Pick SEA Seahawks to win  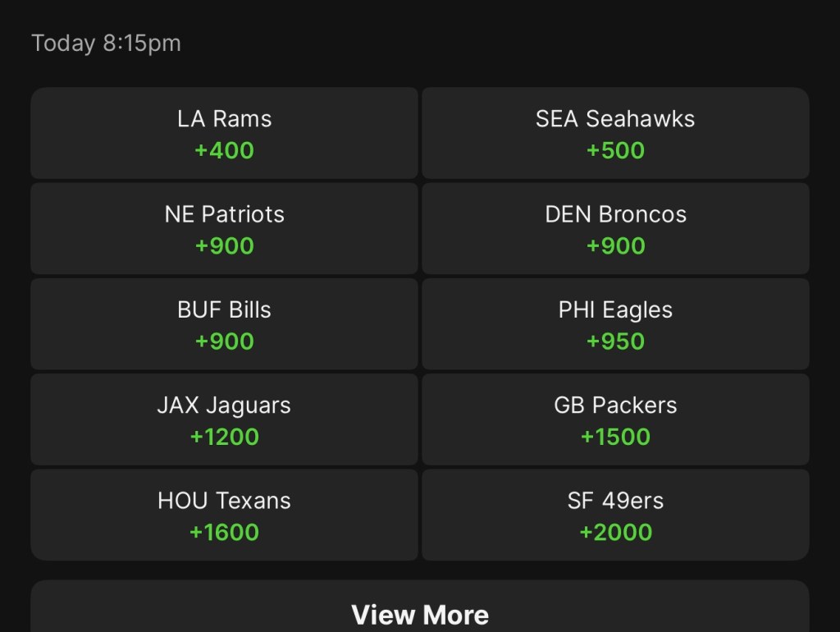coord(615,133)
